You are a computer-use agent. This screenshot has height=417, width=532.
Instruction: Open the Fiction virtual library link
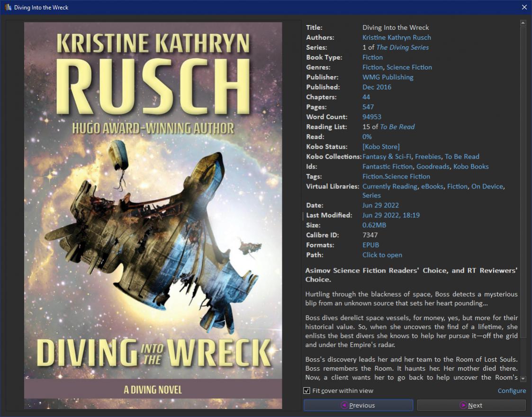click(457, 186)
